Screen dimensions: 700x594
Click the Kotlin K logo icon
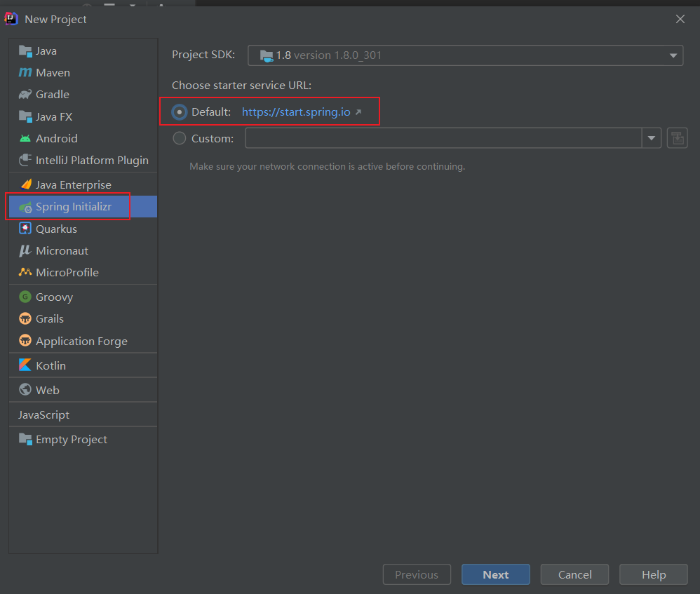coord(25,365)
